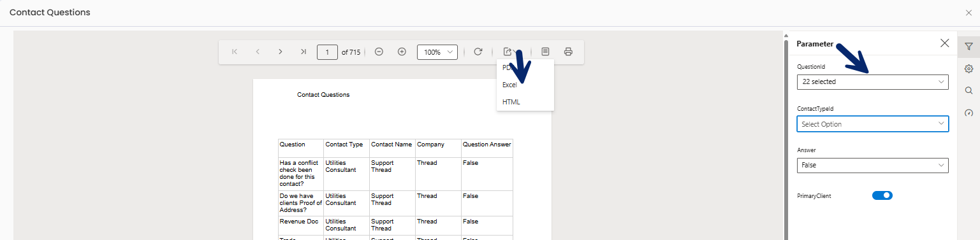
Task: Click the Contact Type column header
Action: click(x=347, y=148)
